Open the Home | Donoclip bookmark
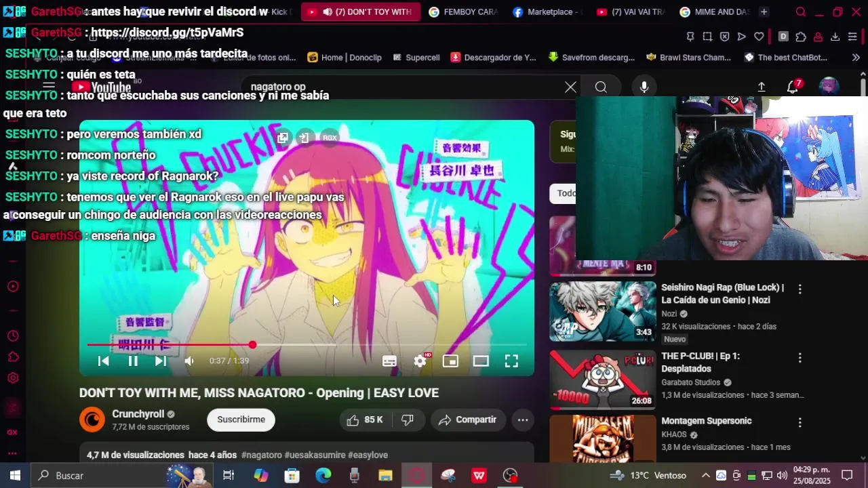Viewport: 868px width, 488px height. point(344,58)
